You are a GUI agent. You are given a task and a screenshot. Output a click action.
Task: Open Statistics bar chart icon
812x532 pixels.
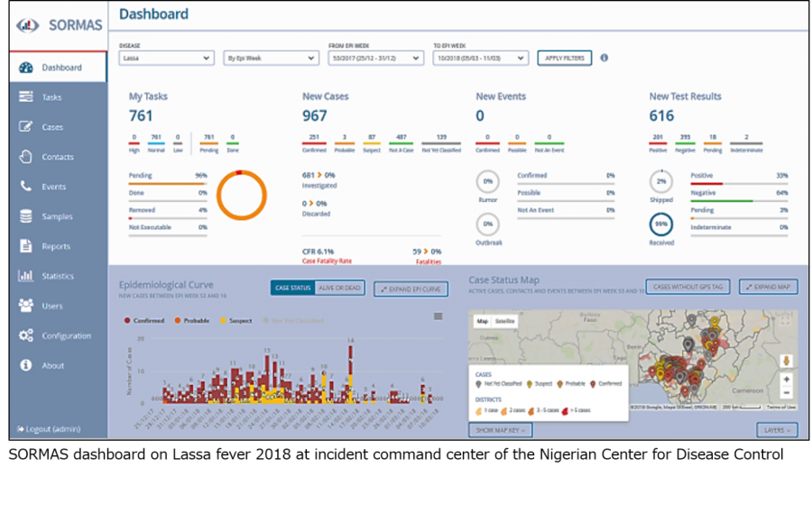(x=26, y=276)
